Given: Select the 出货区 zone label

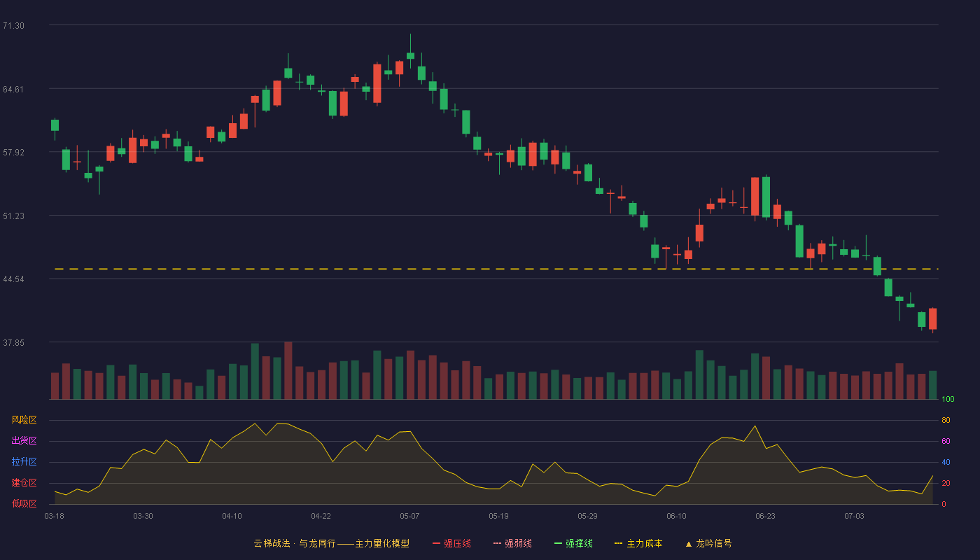Looking at the screenshot, I should click(x=24, y=441).
